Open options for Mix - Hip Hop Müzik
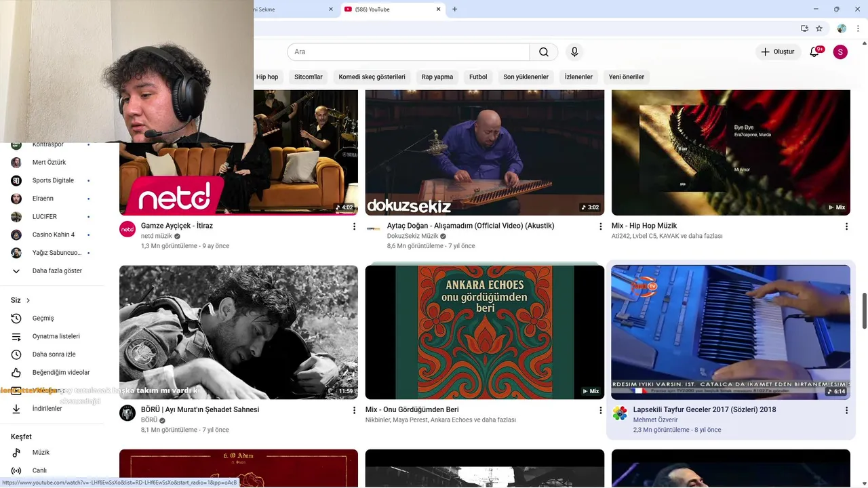 846,226
